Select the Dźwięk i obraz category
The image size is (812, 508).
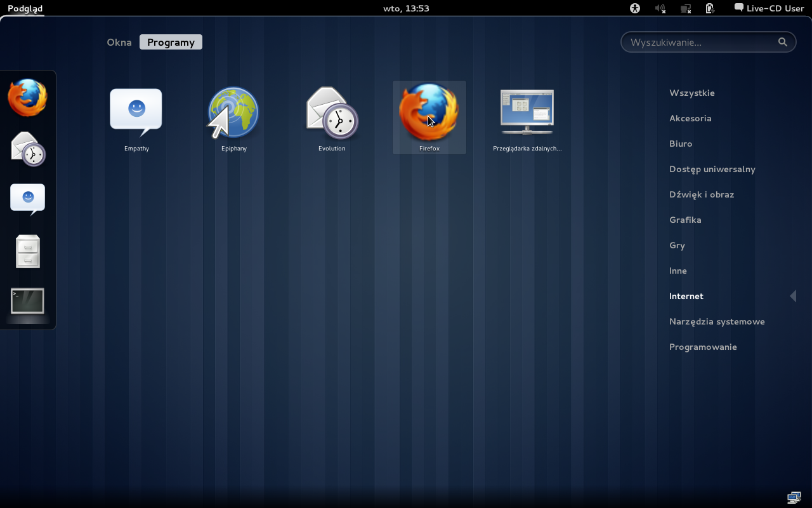[x=701, y=194]
